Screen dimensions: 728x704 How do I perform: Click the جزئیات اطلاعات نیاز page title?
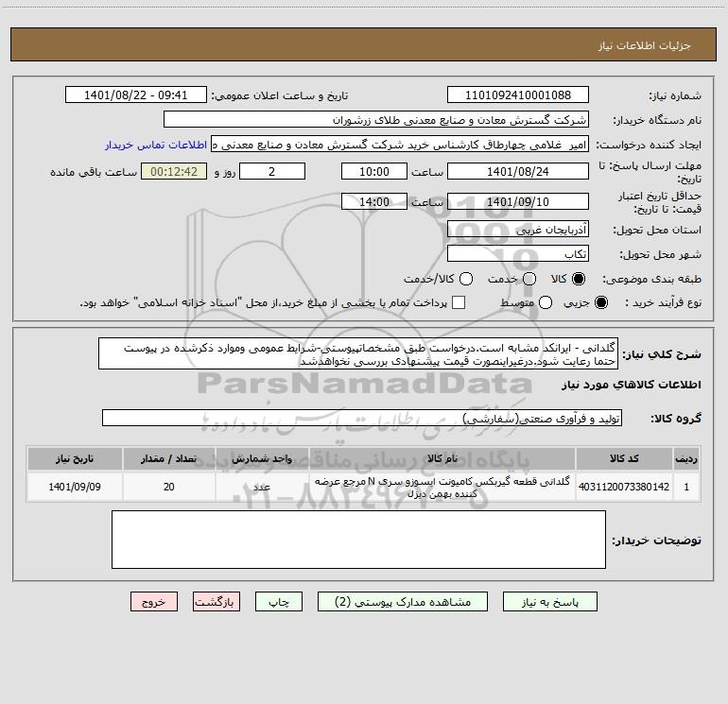(645, 45)
